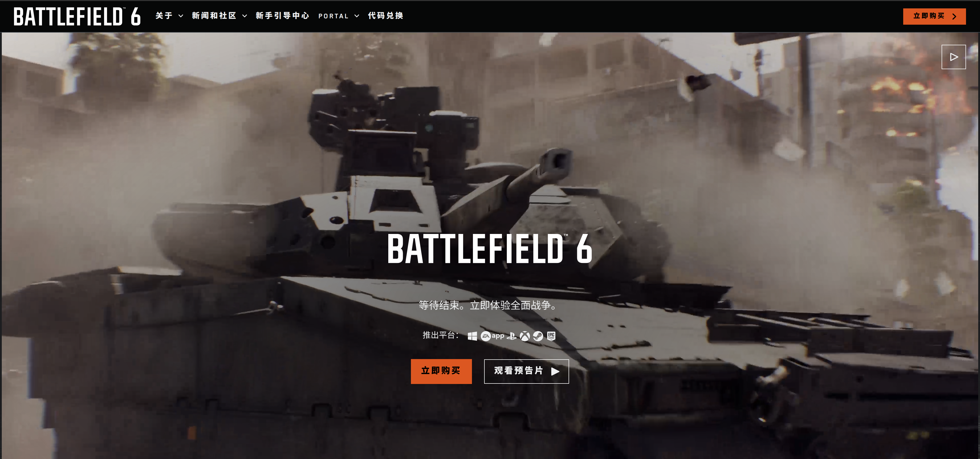Open the 新手引导中心 menu item
980x459 pixels.
coord(282,16)
